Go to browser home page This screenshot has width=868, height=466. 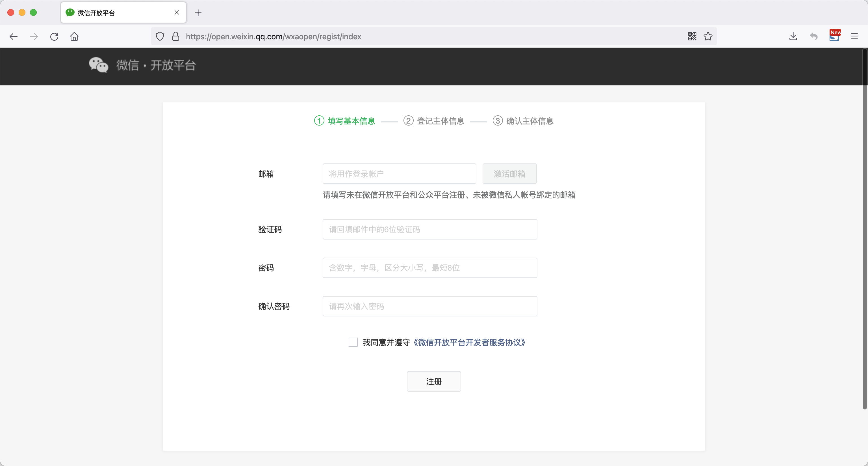click(74, 36)
